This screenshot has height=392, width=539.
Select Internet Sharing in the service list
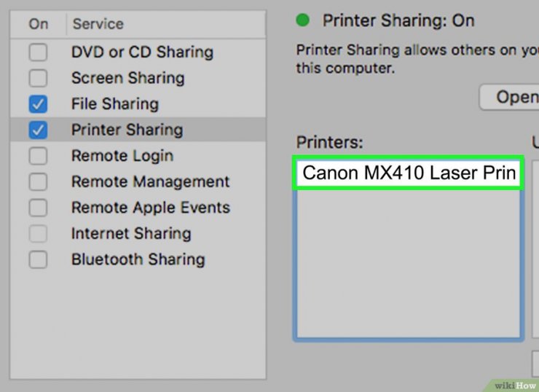click(131, 234)
